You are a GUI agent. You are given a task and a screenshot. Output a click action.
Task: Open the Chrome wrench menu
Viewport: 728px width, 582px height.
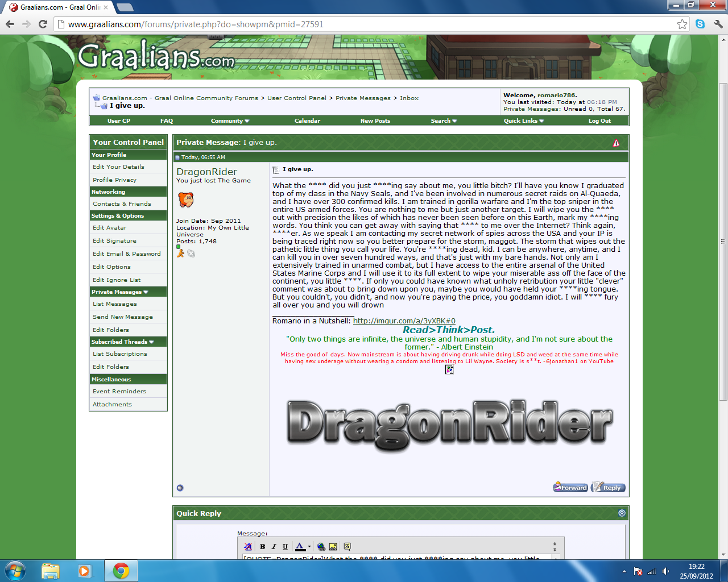[718, 24]
